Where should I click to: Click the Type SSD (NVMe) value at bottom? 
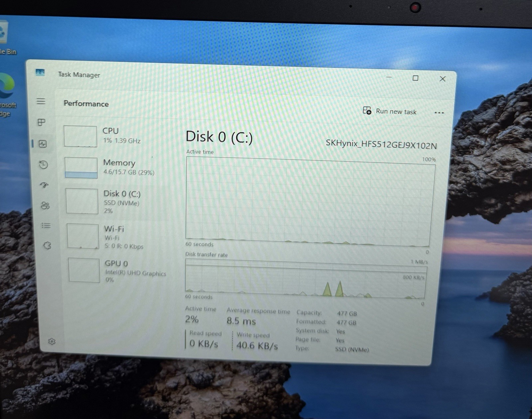(352, 349)
